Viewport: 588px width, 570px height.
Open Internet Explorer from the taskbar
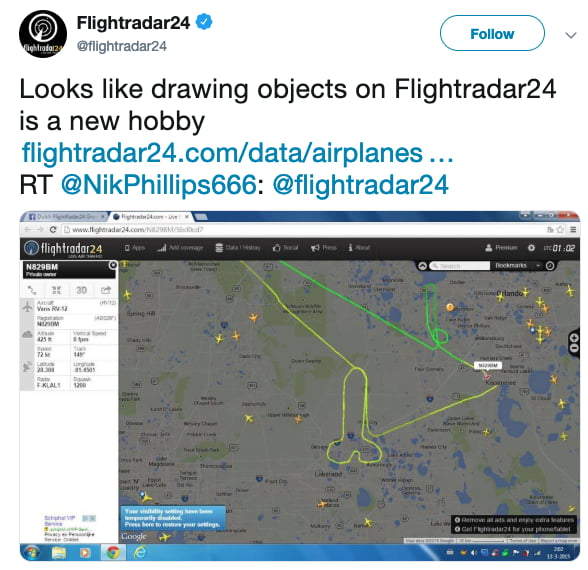coord(140,552)
